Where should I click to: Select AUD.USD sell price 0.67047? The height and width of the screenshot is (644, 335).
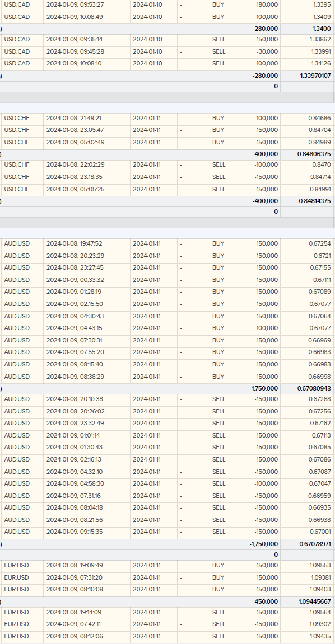[320, 484]
